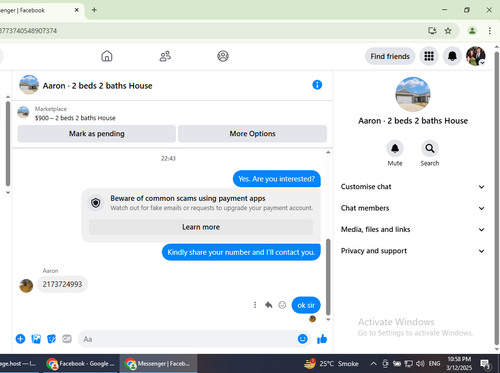Open a new browser tab
500x373 pixels.
pyautogui.click(x=94, y=10)
